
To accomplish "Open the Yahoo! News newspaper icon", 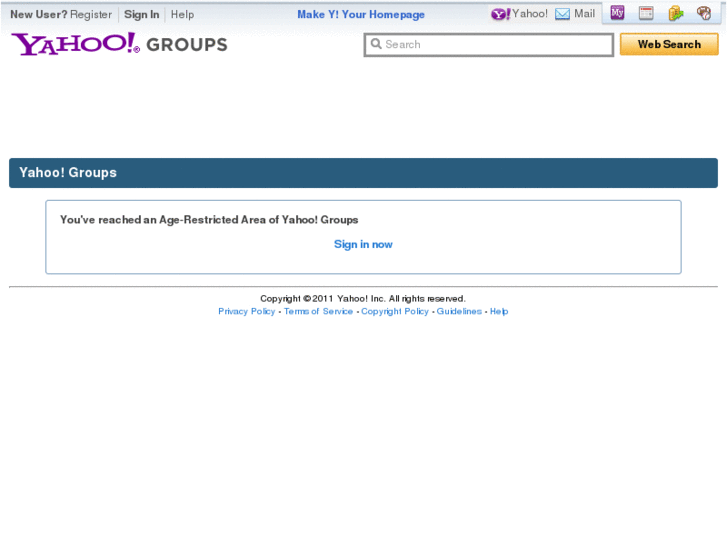I will tap(646, 13).
